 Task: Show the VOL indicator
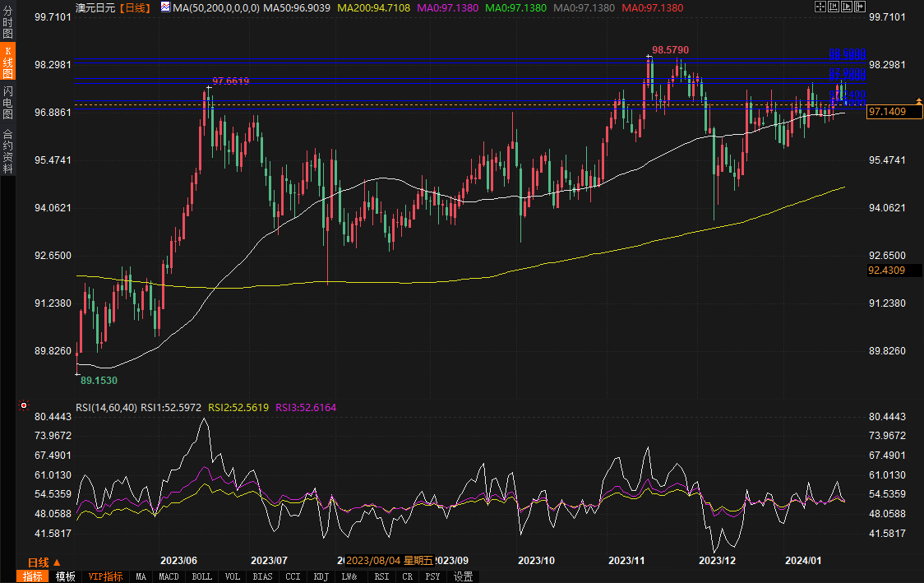tap(232, 576)
